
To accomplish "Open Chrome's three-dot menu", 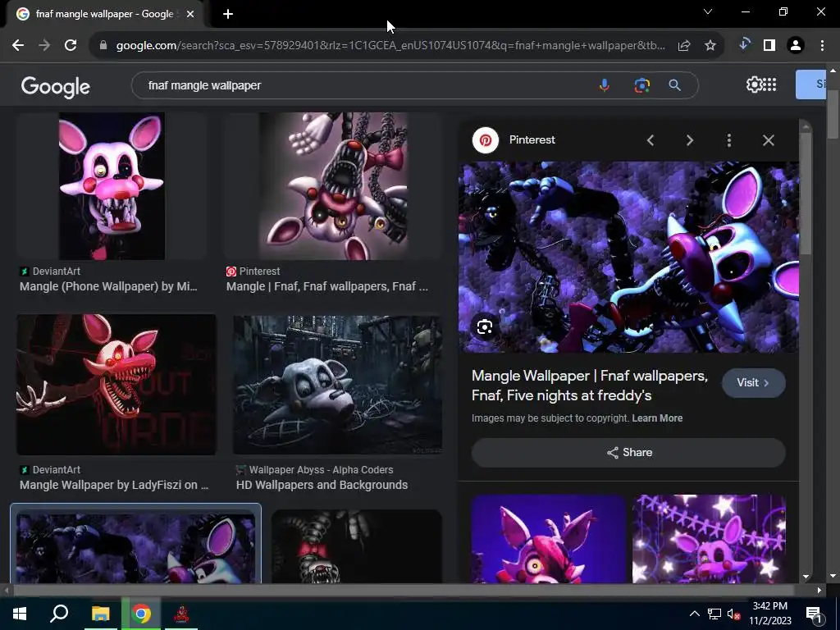I will [822, 46].
